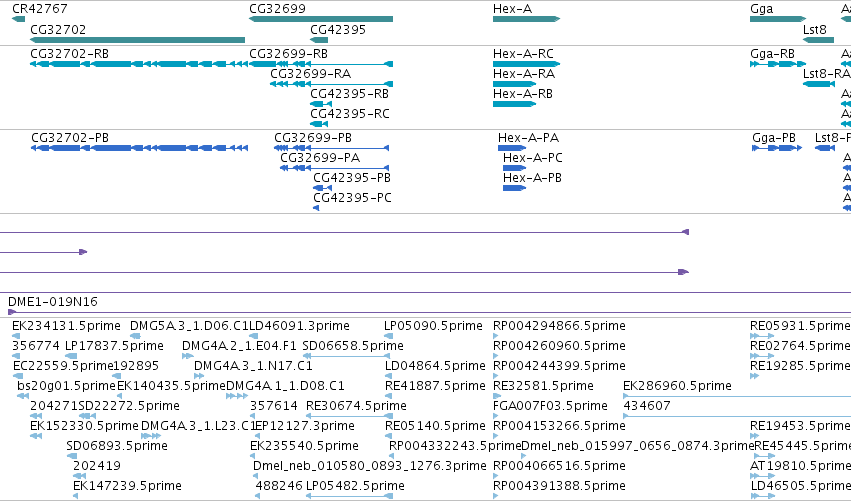Click the CG32699-RA transcript label
Screen dimensions: 851x501
tap(310, 74)
